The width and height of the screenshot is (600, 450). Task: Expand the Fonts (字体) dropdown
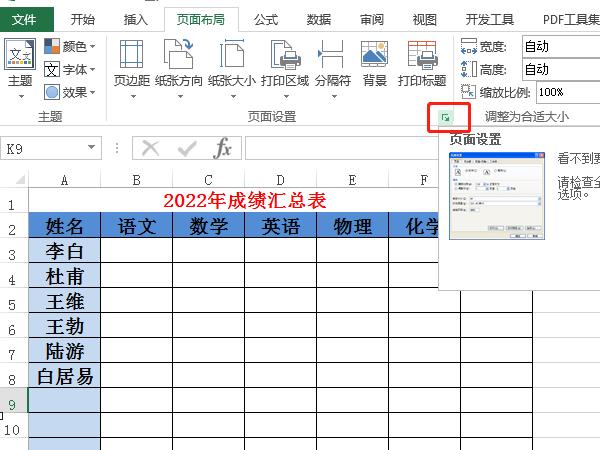tap(72, 70)
